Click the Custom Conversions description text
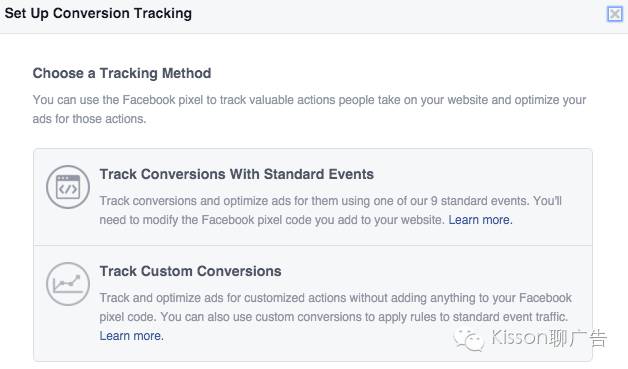The height and width of the screenshot is (369, 628). 336,317
